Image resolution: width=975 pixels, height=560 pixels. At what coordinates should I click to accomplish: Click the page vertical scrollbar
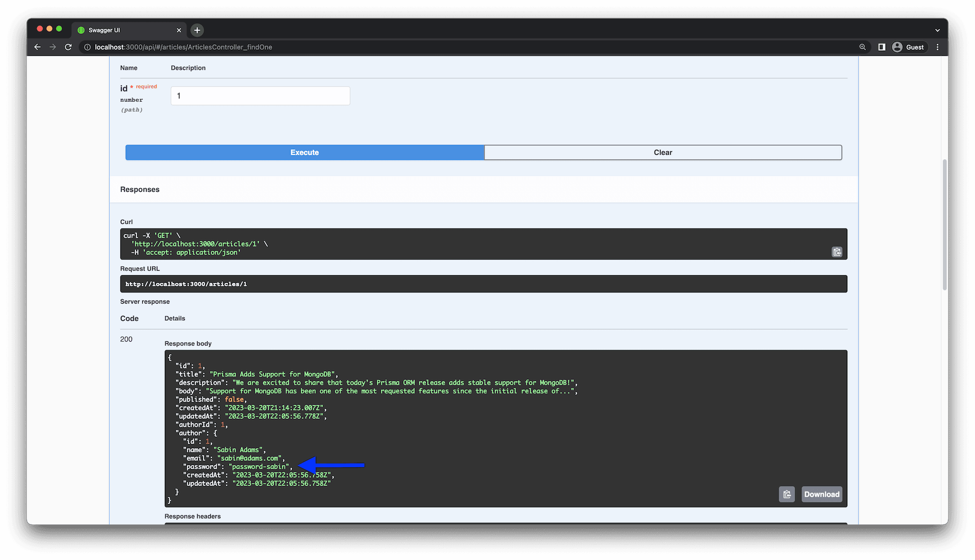[945, 223]
